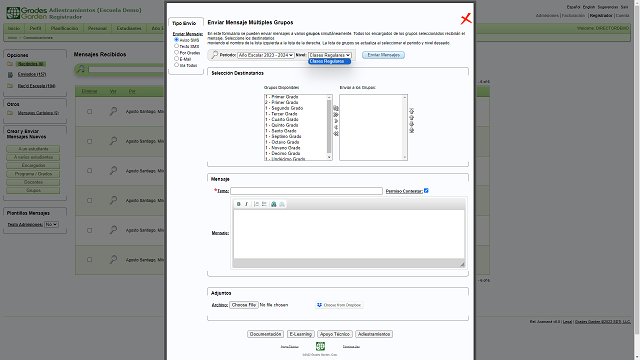Open the Texto Admisiones No dropdown
The image size is (640, 360).
(51, 224)
